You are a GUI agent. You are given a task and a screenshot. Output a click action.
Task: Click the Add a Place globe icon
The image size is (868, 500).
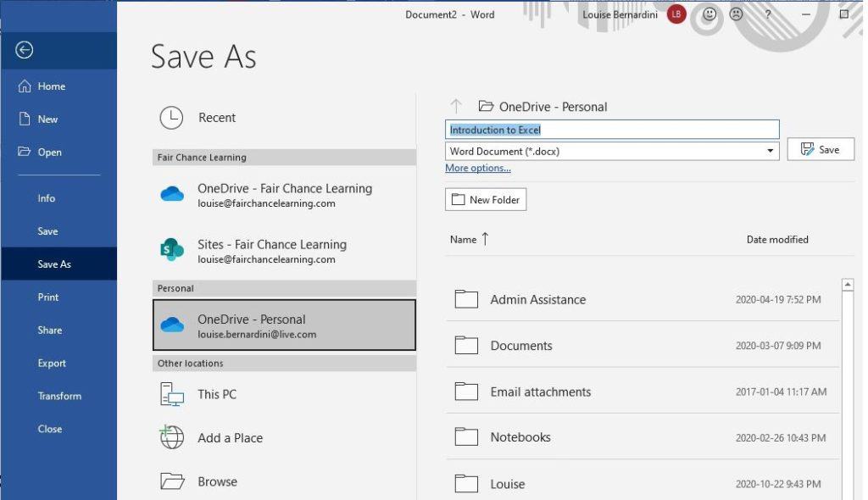coord(171,437)
